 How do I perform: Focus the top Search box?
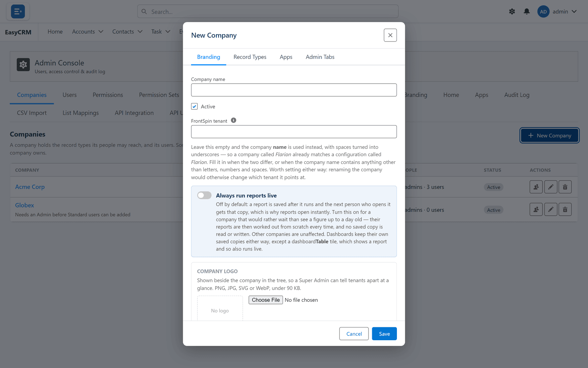(x=268, y=11)
